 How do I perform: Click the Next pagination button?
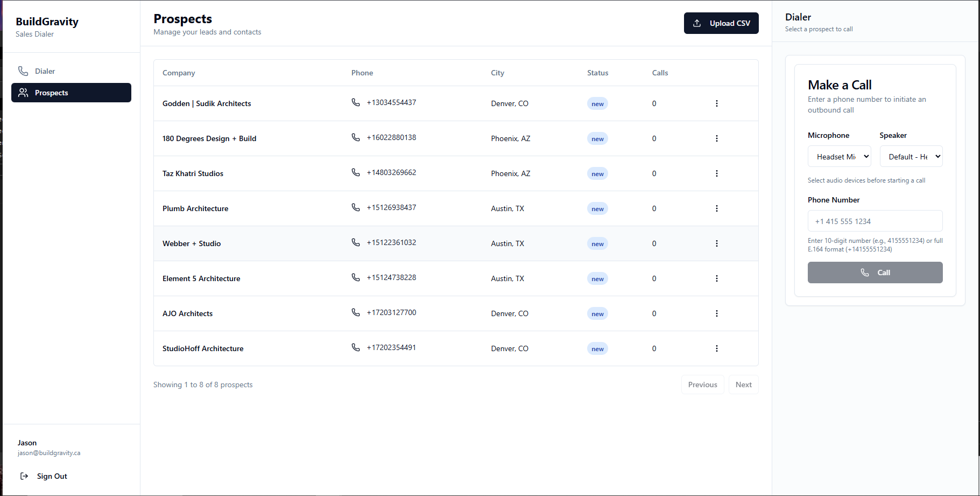tap(743, 384)
